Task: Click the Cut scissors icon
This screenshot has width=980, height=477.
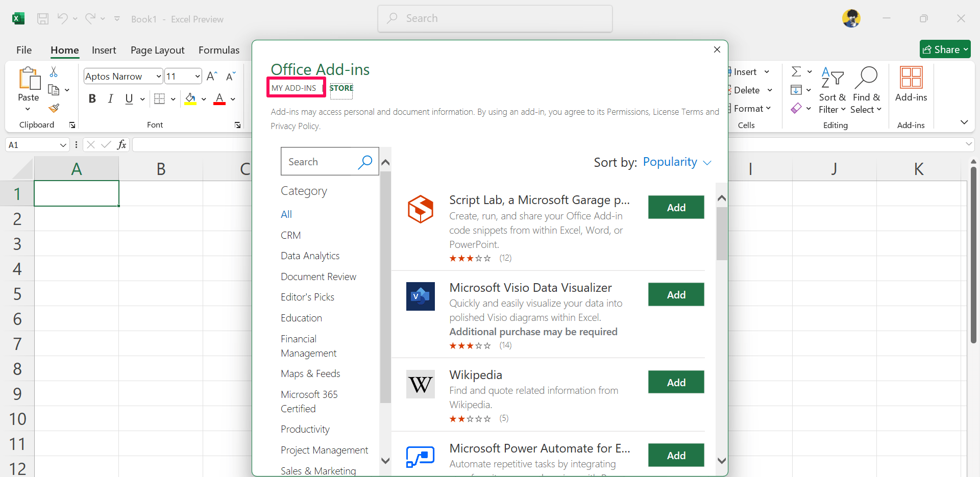Action: click(x=54, y=72)
